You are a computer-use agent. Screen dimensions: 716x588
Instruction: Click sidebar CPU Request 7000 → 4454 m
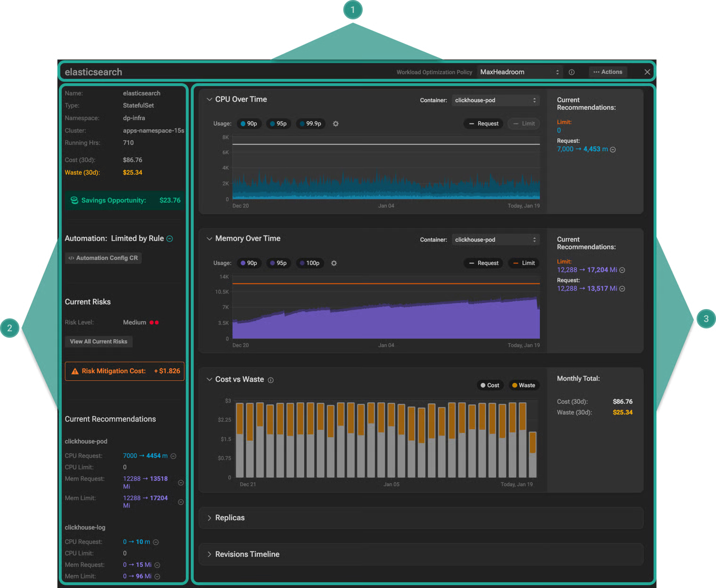tap(145, 456)
